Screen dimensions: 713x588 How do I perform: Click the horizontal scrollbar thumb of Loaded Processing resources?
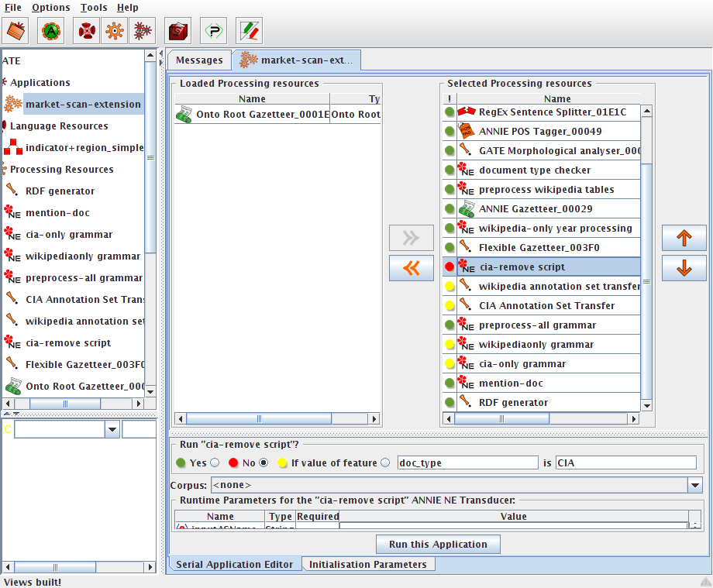259,418
